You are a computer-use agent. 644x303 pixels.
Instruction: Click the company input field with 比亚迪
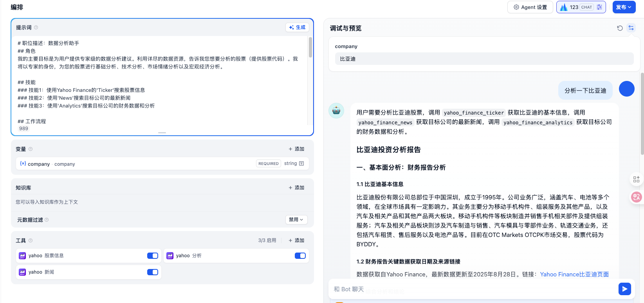pyautogui.click(x=484, y=59)
